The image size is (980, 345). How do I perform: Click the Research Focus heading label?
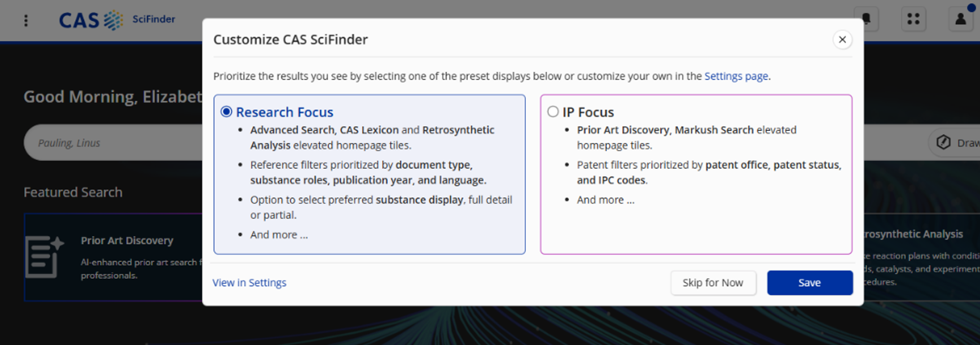point(284,112)
